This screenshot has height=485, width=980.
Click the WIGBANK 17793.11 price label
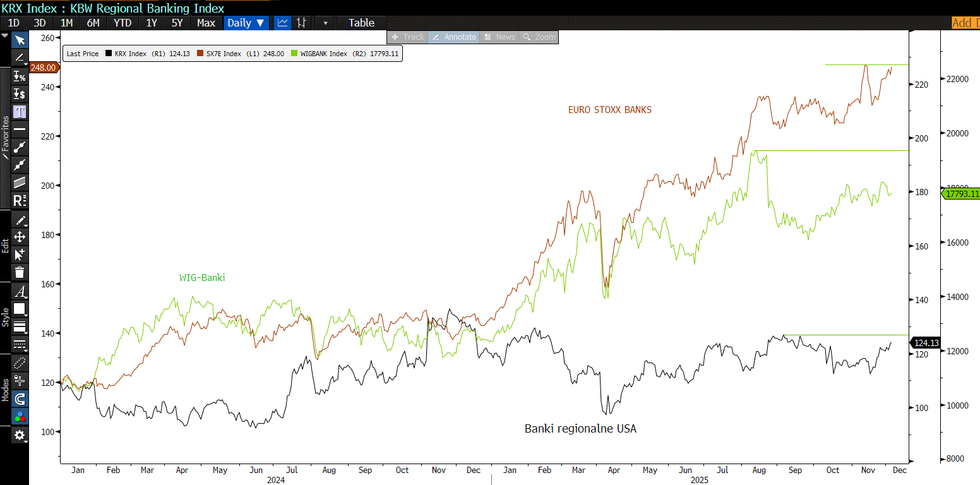(961, 194)
